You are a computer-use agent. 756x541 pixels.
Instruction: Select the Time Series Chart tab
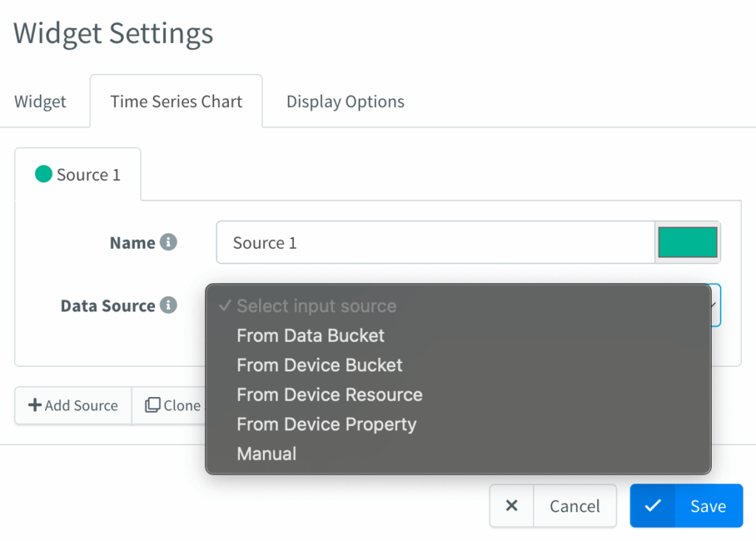pyautogui.click(x=176, y=101)
